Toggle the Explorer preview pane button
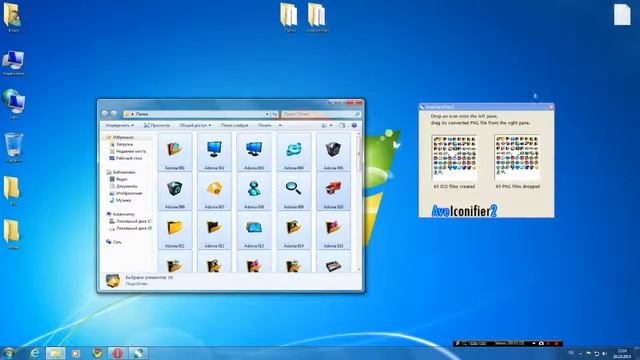 (x=342, y=125)
